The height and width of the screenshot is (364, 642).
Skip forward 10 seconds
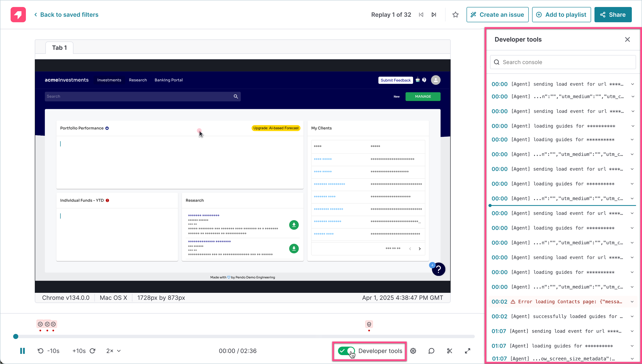coord(84,351)
